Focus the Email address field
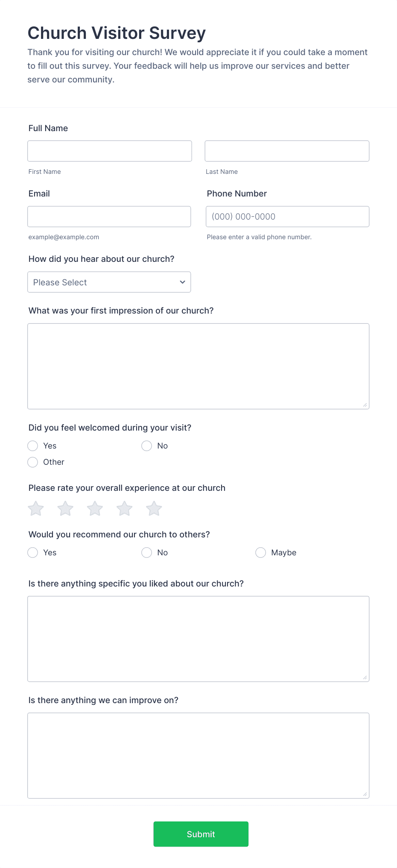 coord(109,217)
